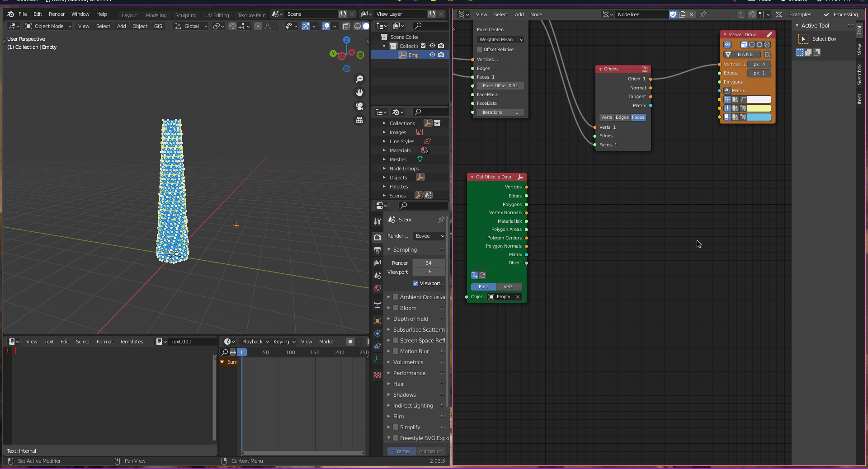The width and height of the screenshot is (868, 469).
Task: Open the Templates menu in text editor
Action: (131, 342)
